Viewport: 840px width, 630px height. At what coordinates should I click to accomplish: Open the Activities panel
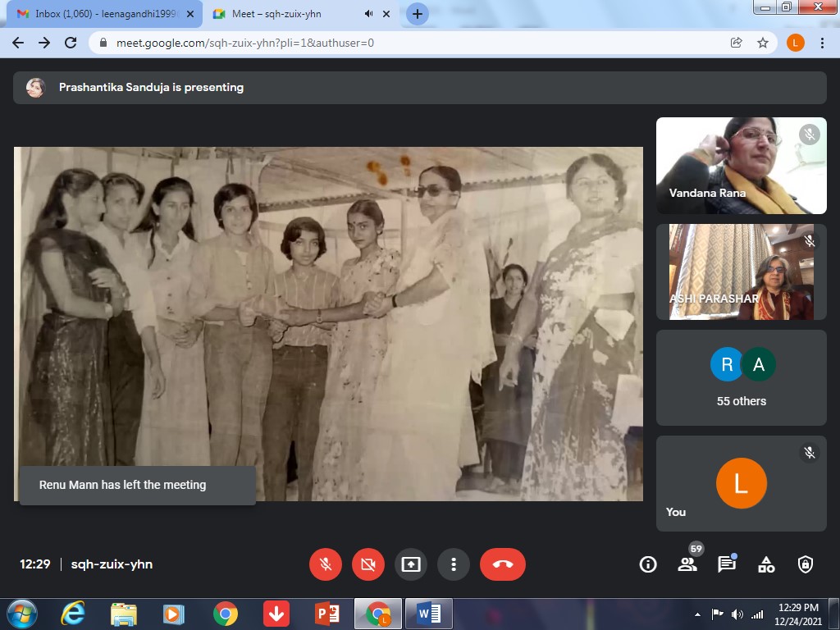click(766, 564)
